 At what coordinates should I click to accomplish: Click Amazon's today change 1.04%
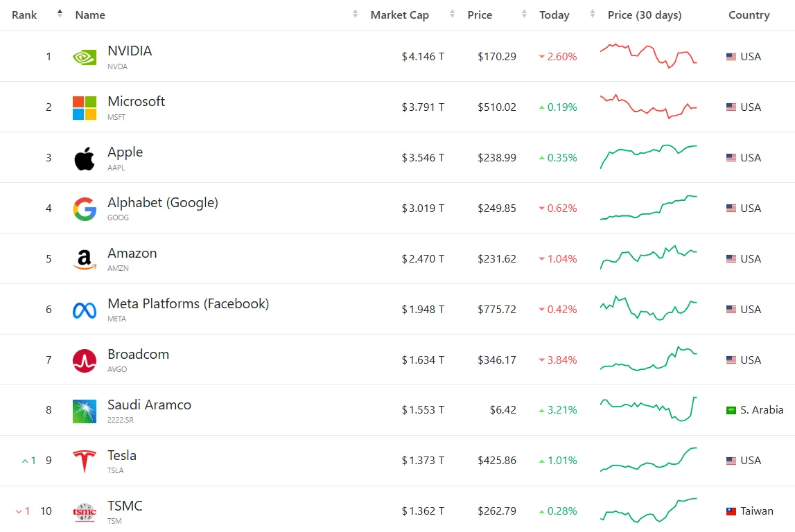(562, 259)
